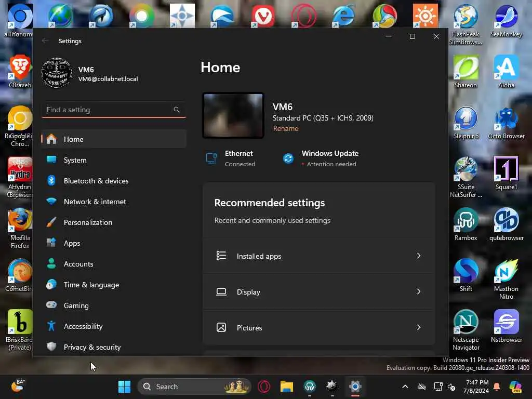Image resolution: width=532 pixels, height=399 pixels.
Task: Expand Display row chevron
Action: pyautogui.click(x=418, y=292)
